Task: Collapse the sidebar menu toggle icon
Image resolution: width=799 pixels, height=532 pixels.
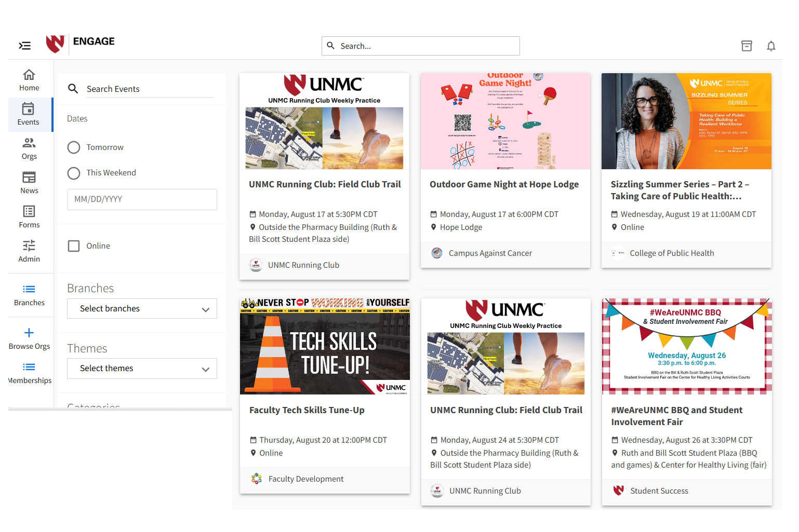Action: click(x=25, y=46)
